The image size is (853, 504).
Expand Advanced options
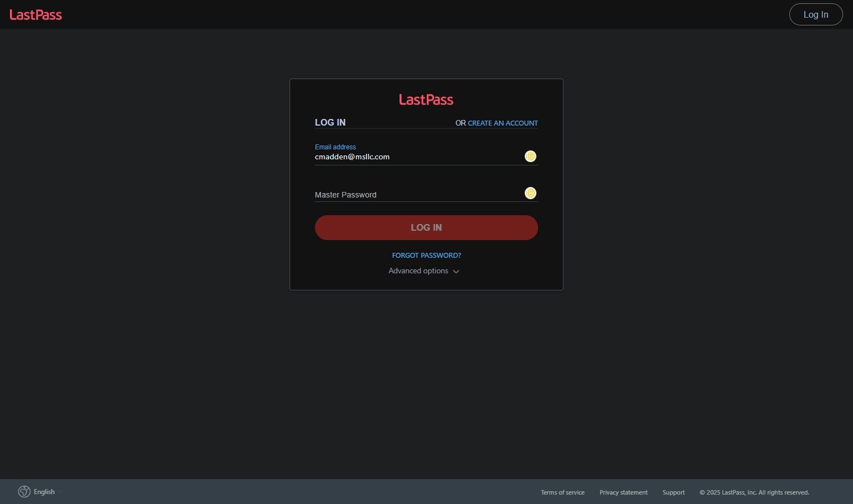coord(424,271)
